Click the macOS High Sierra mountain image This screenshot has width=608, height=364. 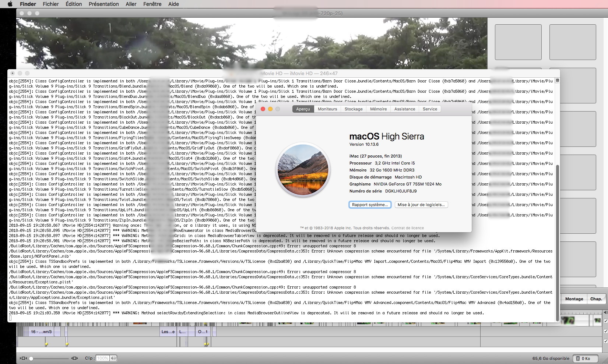click(x=303, y=170)
